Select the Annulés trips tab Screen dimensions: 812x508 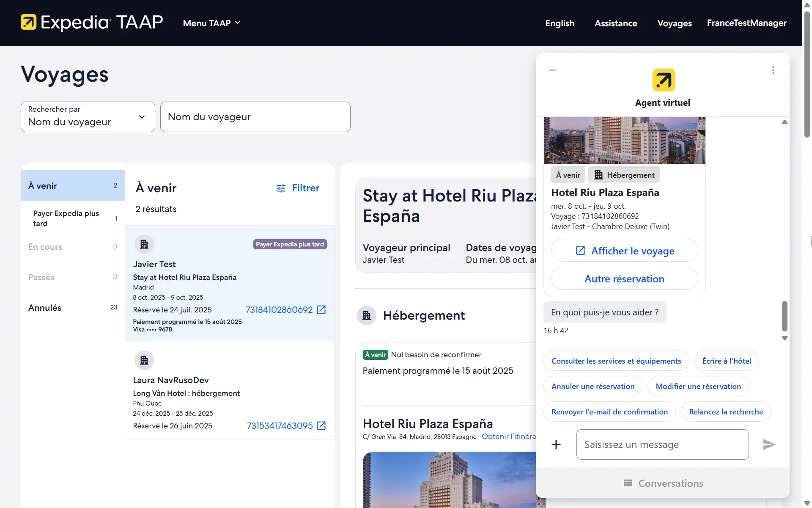[73, 308]
